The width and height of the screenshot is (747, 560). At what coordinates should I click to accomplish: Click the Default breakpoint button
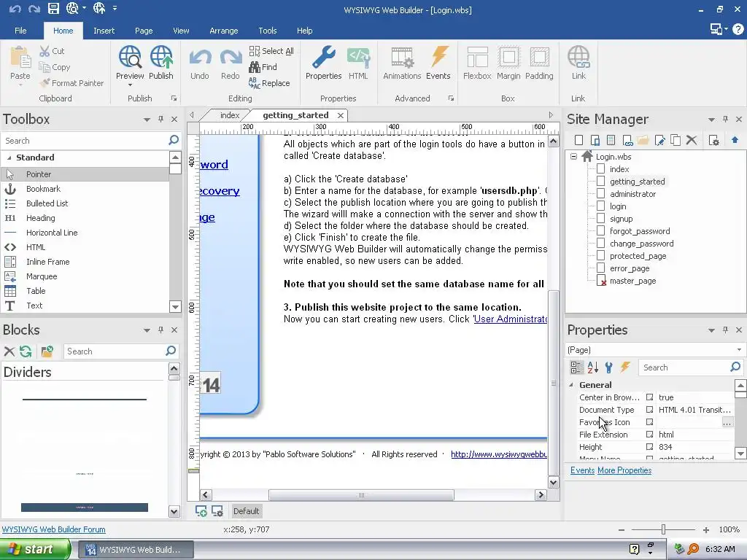click(246, 511)
